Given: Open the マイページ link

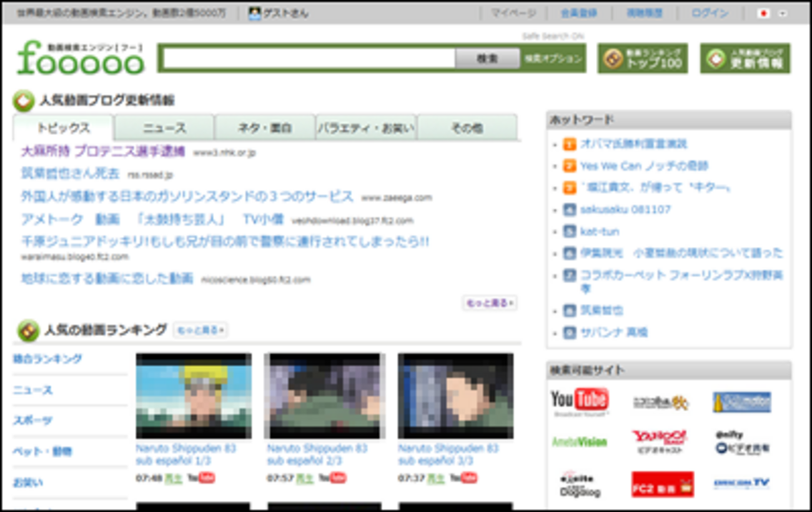Looking at the screenshot, I should 513,13.
